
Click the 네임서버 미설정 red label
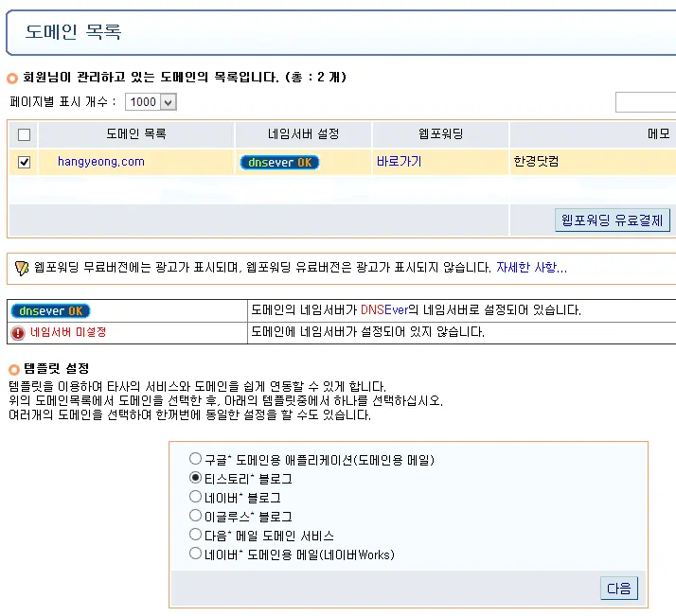click(68, 332)
